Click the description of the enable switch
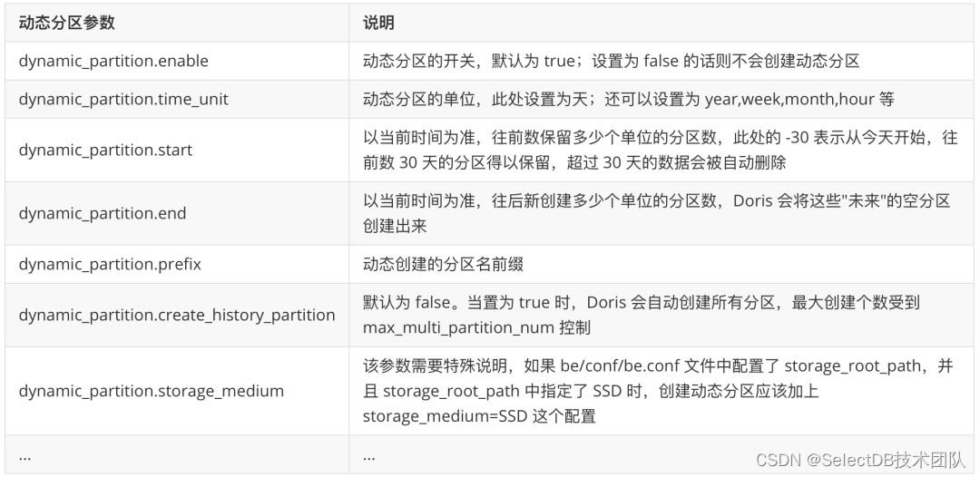Screen dimensions: 980x477 [611, 62]
